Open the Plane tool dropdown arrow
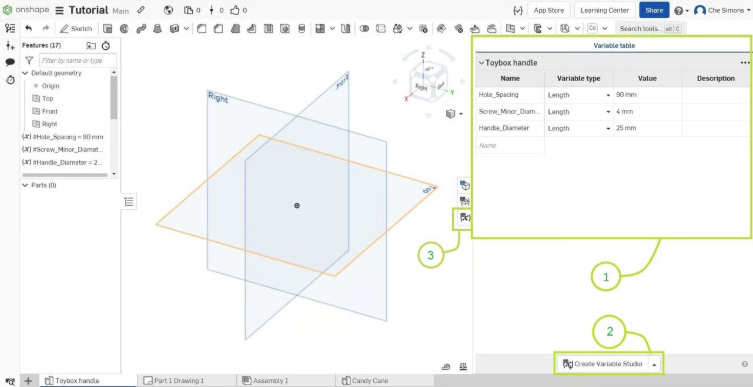 pos(522,29)
